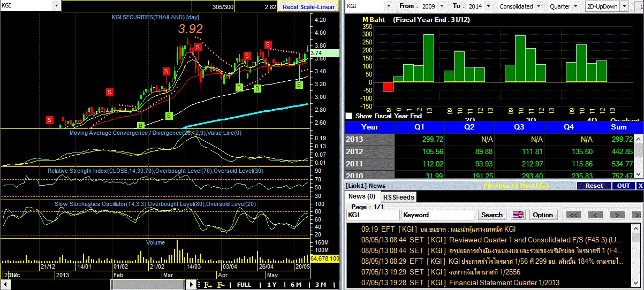Click the Sum column header in the table
Image resolution: width=644 pixels, height=290 pixels.
point(618,127)
